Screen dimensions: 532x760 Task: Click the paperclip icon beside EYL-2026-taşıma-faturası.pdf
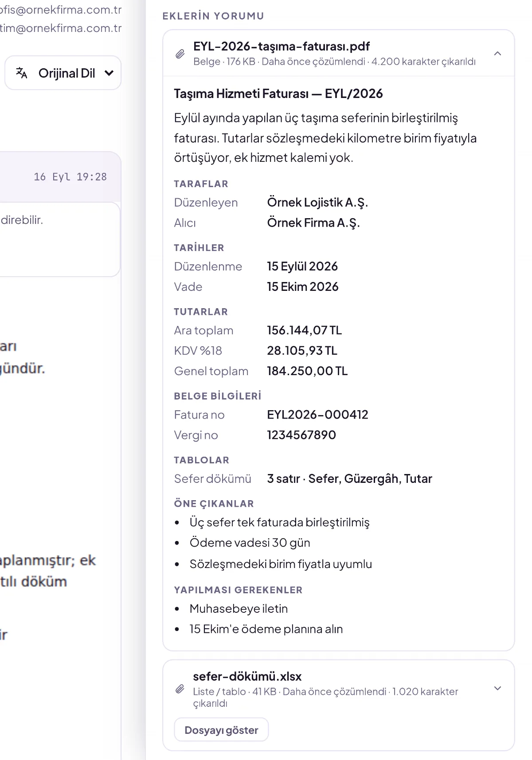click(x=180, y=54)
